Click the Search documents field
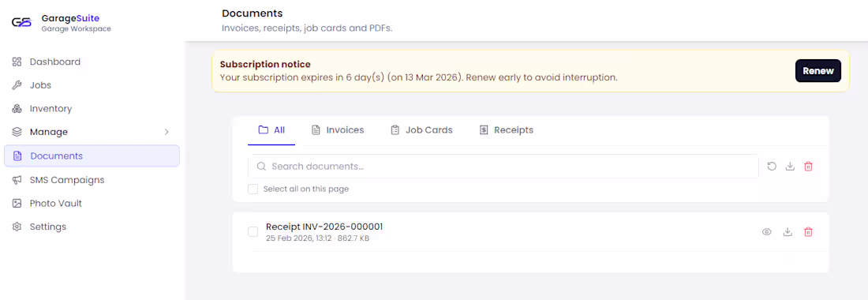Viewport: 868px width, 300px height. pos(503,166)
